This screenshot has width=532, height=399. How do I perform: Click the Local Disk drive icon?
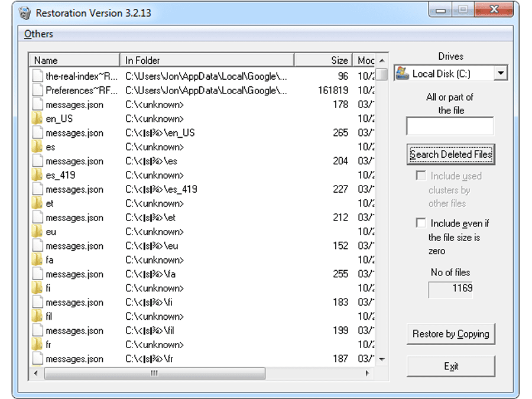(x=403, y=73)
